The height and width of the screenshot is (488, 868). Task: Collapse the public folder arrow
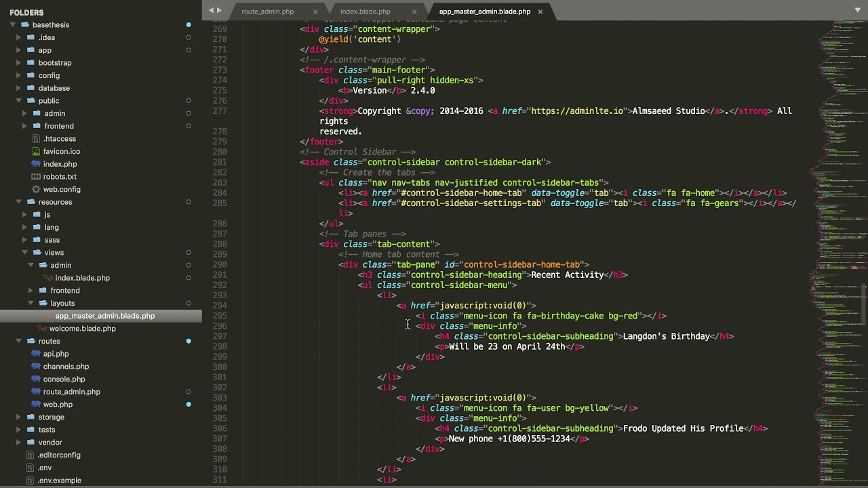[18, 101]
